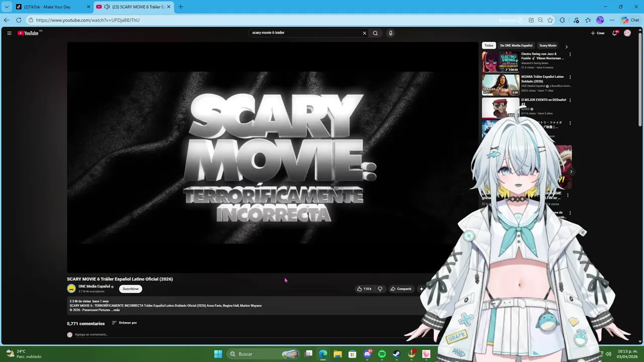644x362 pixels.
Task: Open Windows Start menu
Action: click(218, 354)
